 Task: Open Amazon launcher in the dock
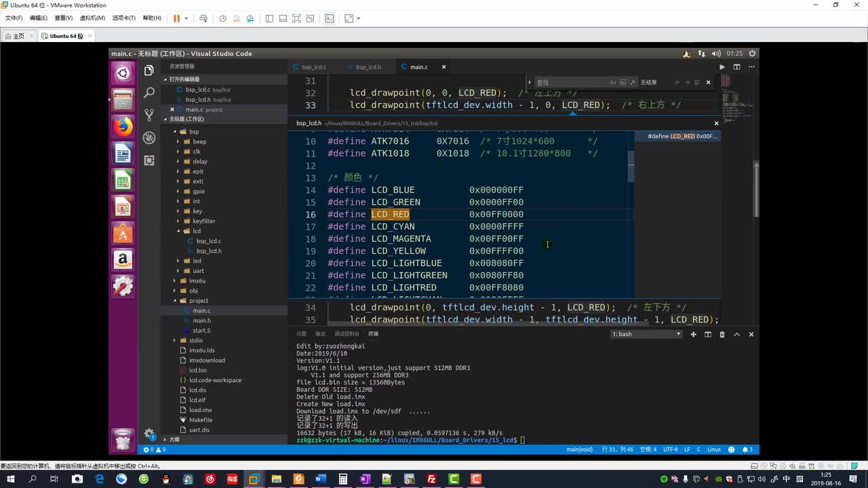pyautogui.click(x=123, y=260)
